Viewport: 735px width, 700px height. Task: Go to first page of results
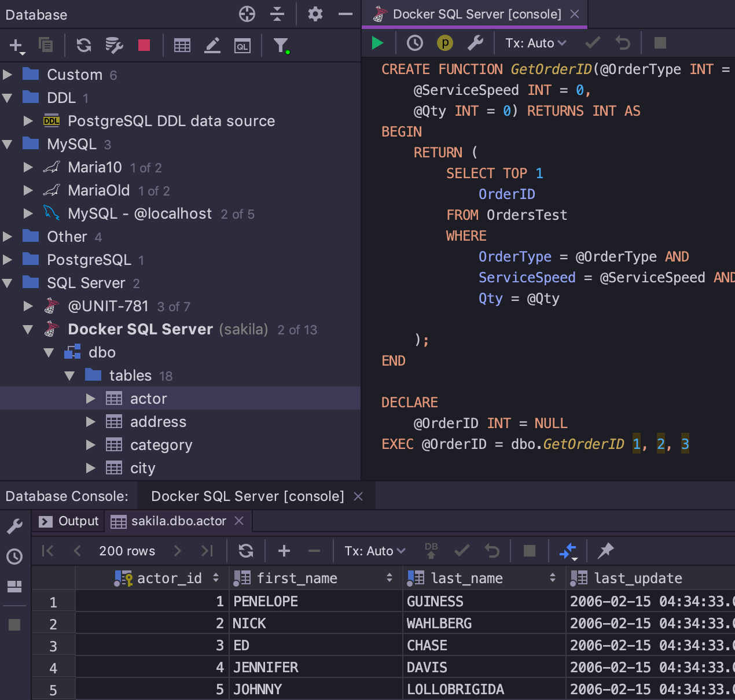click(48, 551)
